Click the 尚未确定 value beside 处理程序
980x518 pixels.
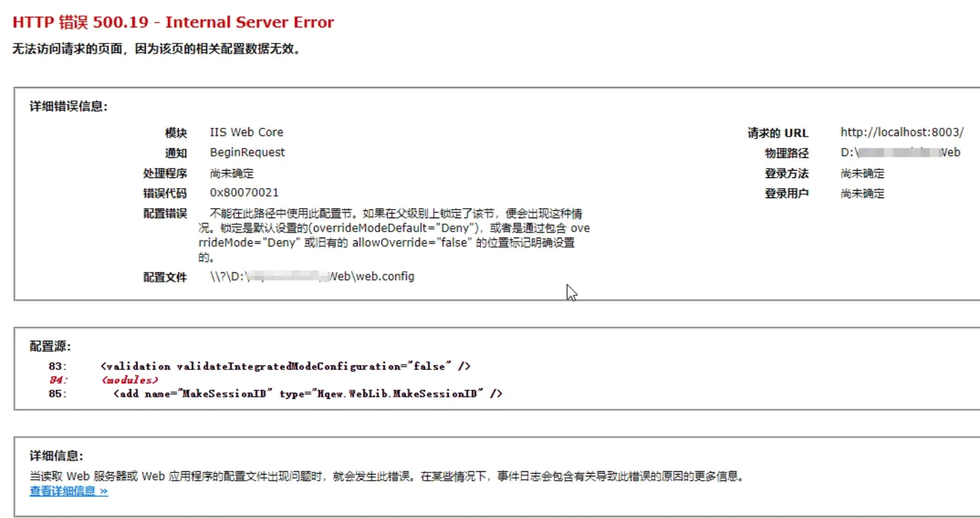tap(232, 173)
